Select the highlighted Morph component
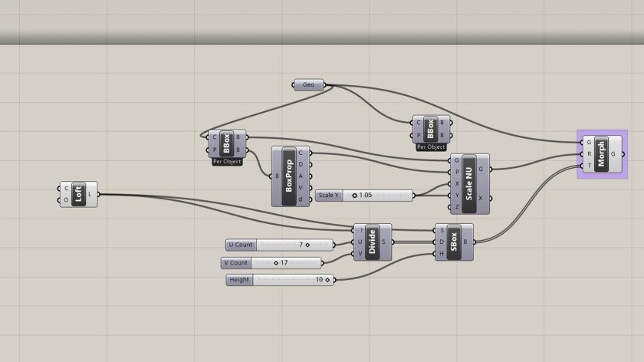 click(602, 154)
